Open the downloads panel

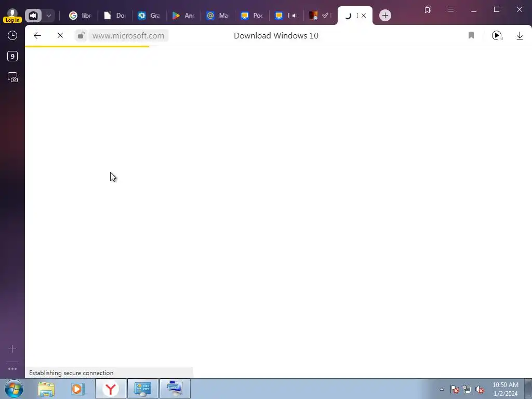[520, 35]
